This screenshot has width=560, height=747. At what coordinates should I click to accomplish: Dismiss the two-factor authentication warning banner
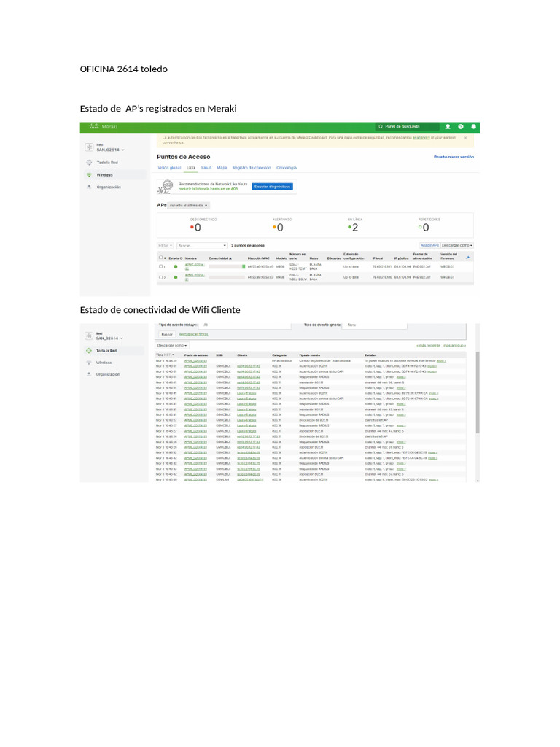click(x=465, y=136)
